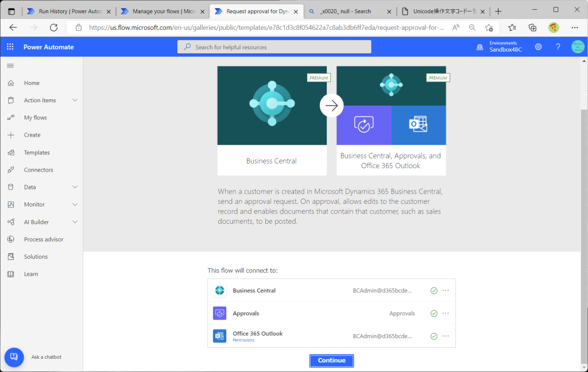Image resolution: width=588 pixels, height=372 pixels.
Task: Open the account profile avatar
Action: click(x=578, y=47)
